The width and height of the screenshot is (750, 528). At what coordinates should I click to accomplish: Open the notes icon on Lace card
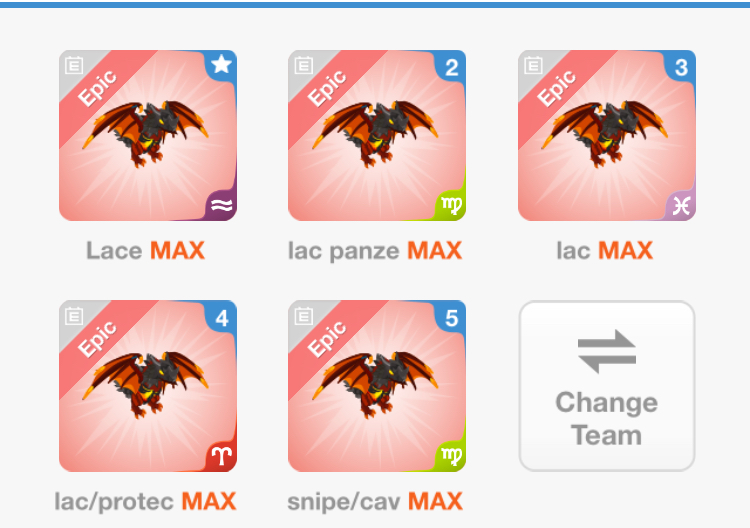click(74, 66)
